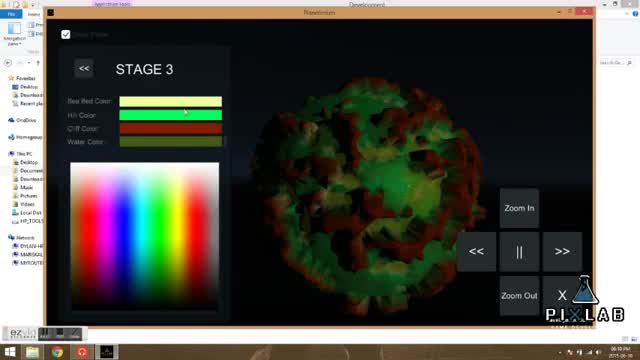Click the ezvid recorder pause button
Screen dimensions: 640x360
click(x=44, y=333)
